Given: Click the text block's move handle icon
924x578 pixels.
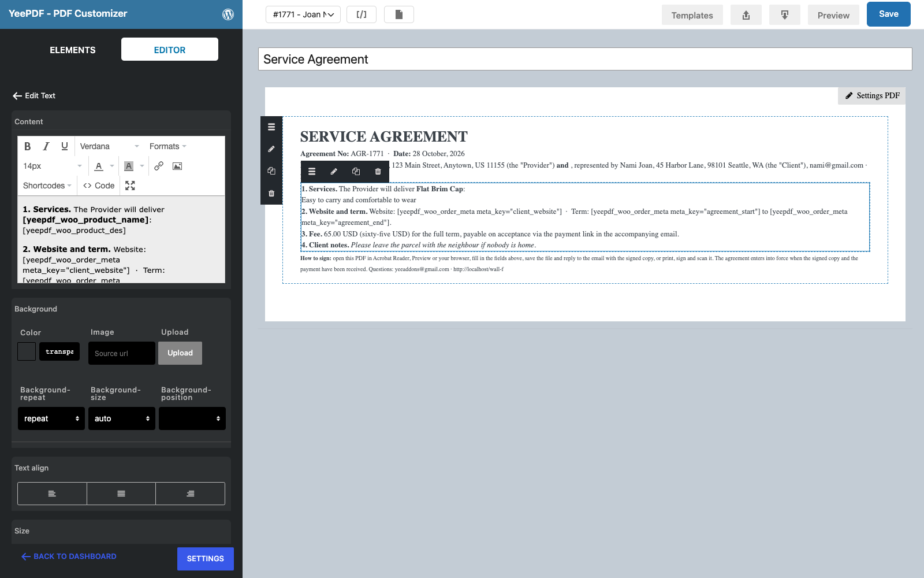Looking at the screenshot, I should 312,172.
